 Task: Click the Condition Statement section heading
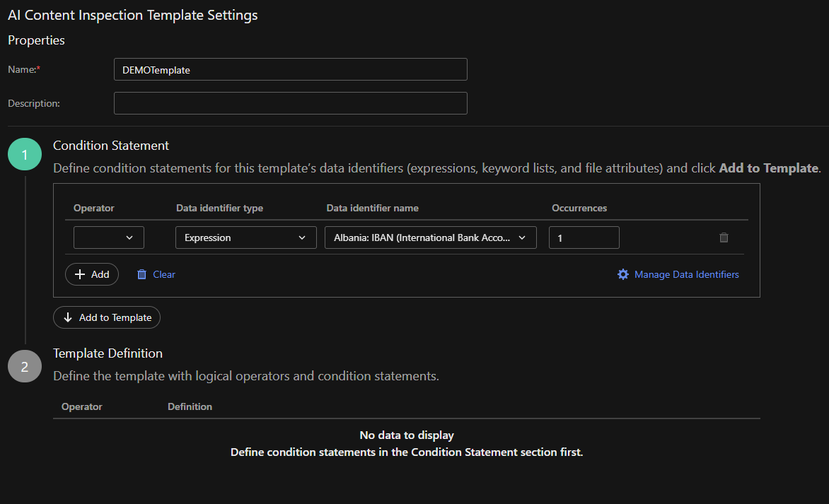pos(111,146)
